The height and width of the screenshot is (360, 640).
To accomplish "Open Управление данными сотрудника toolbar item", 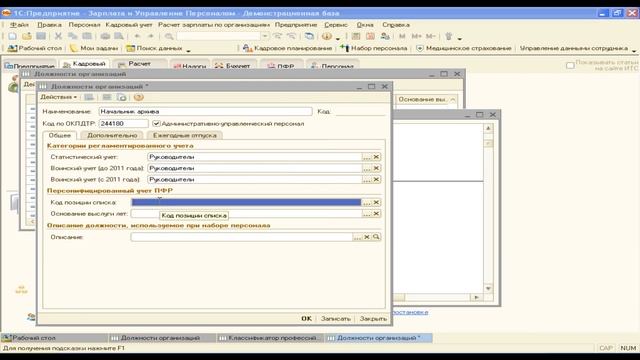I will [573, 48].
